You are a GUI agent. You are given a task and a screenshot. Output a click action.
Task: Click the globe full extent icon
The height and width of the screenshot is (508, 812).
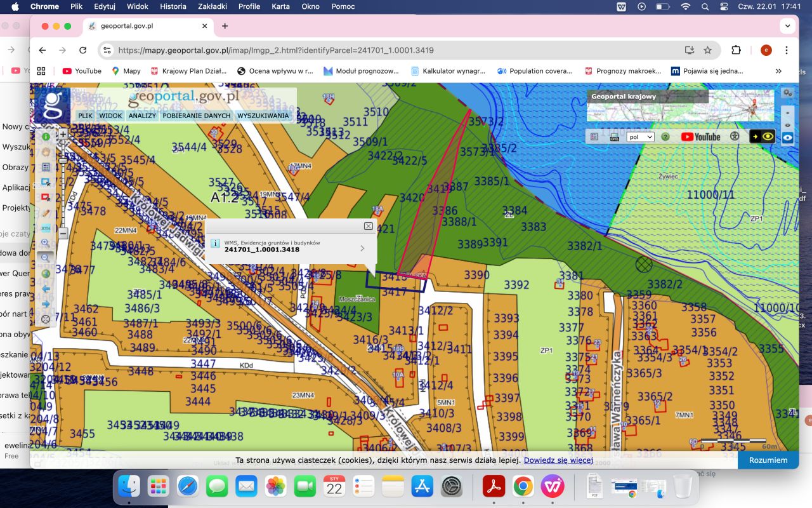point(46,274)
